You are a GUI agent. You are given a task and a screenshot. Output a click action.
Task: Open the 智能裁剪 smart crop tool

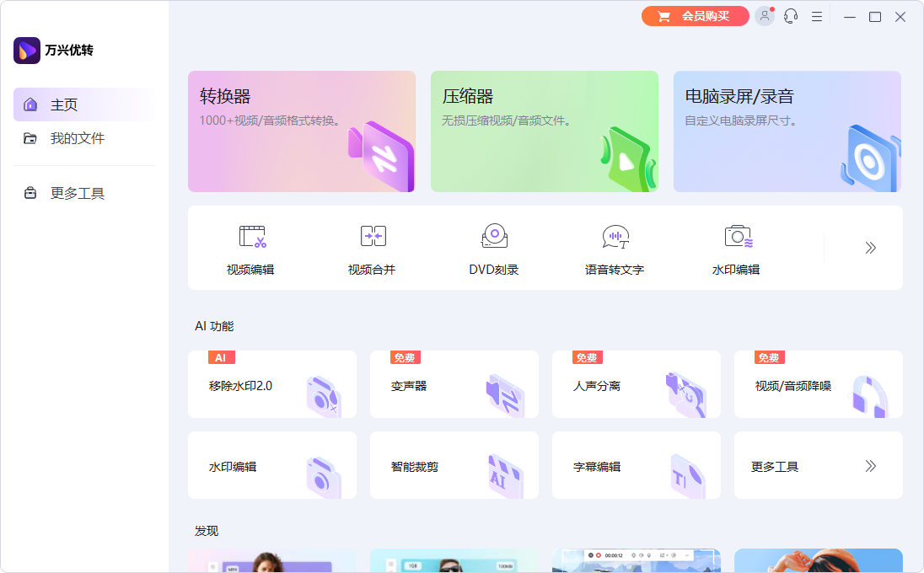pyautogui.click(x=454, y=464)
